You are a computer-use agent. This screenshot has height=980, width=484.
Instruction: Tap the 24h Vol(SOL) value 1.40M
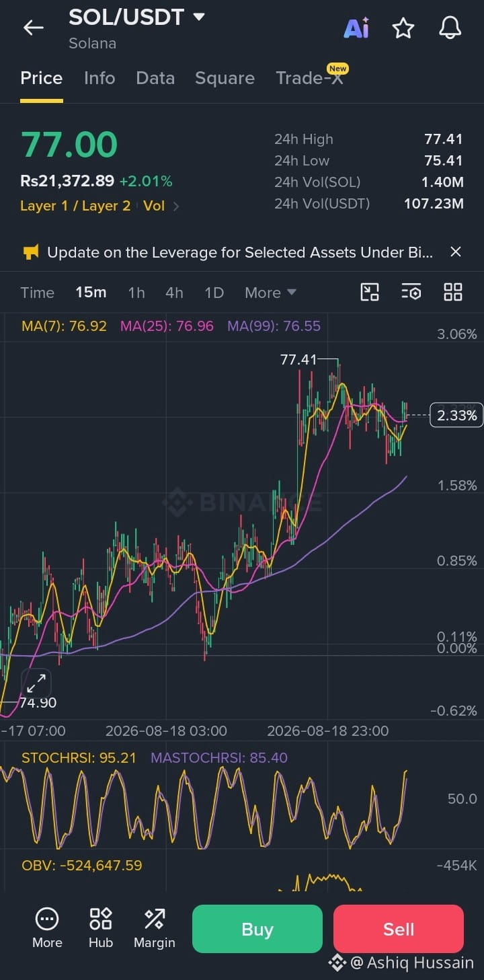pyautogui.click(x=442, y=182)
